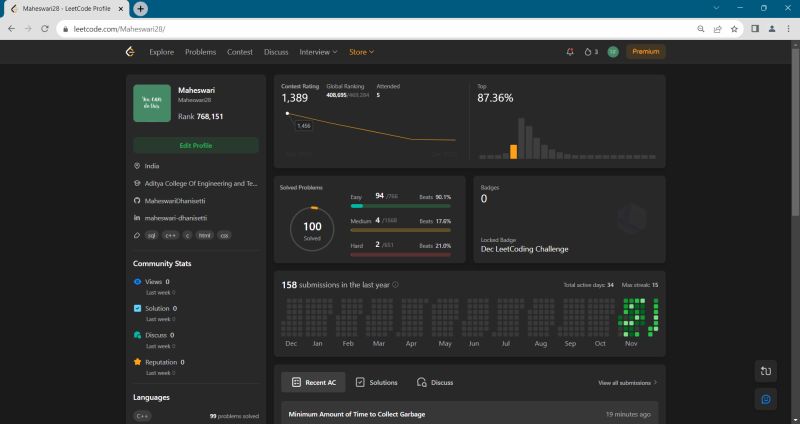Screen dimensions: 800x424
Task: Click the Premium button
Action: click(x=645, y=51)
